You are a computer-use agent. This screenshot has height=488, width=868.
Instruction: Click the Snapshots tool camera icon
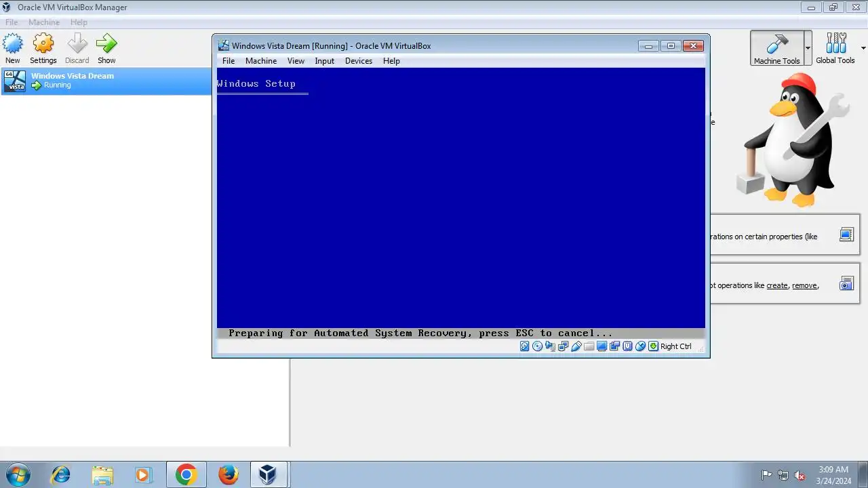846,283
